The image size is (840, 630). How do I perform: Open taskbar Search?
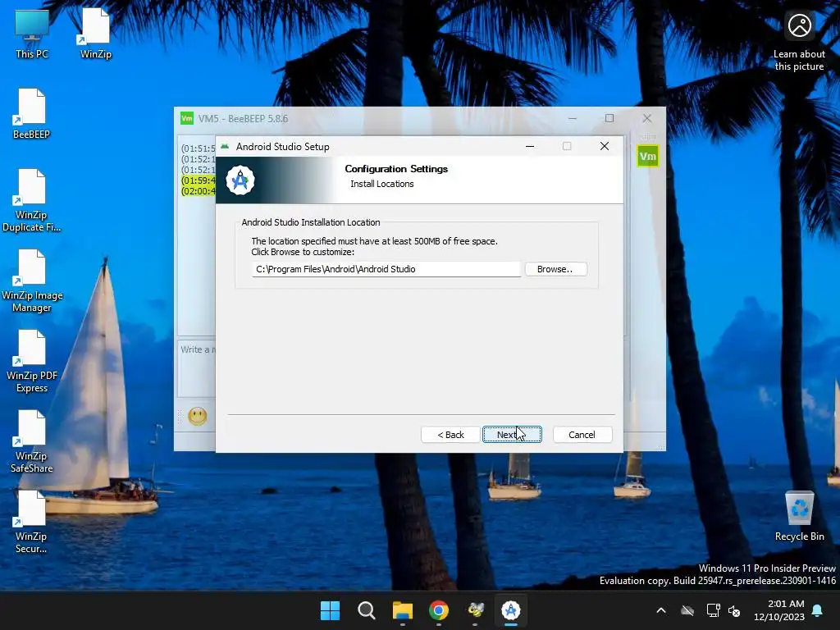367,610
